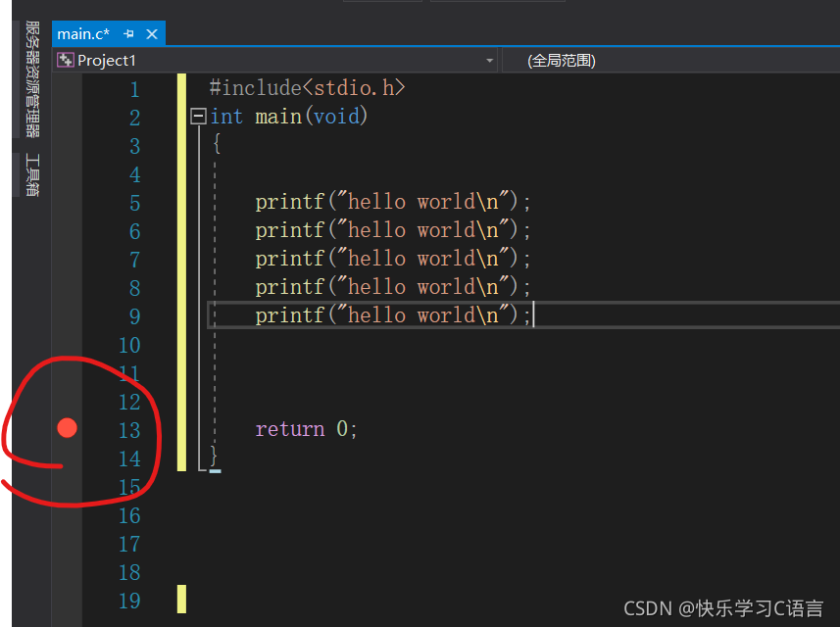Viewport: 840px width, 627px height.
Task: Click the closing brace on line 14
Action: [214, 457]
